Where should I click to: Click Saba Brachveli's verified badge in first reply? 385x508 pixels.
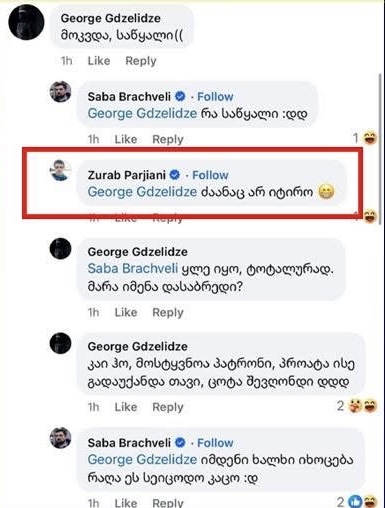point(180,97)
